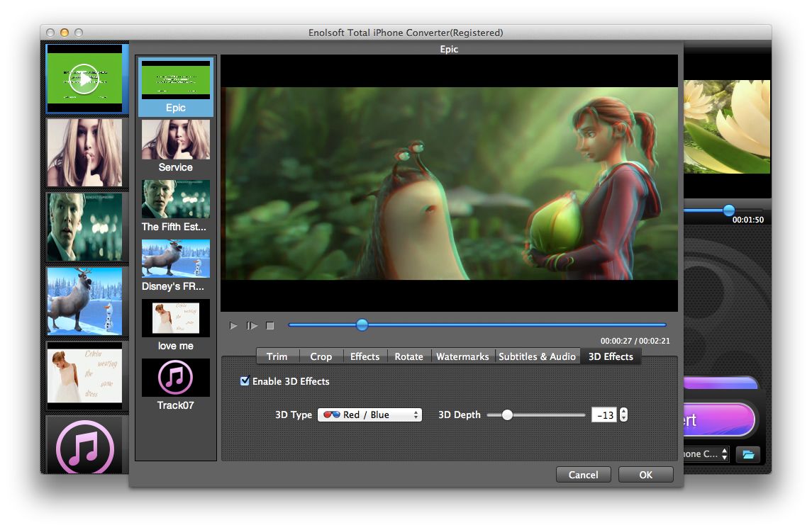The image size is (812, 530).
Task: Select man in suit thumbnail in main window
Action: click(x=84, y=227)
